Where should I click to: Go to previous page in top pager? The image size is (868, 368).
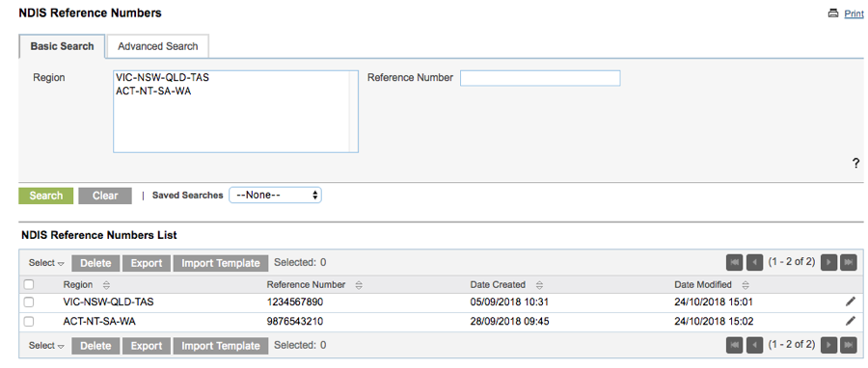754,262
